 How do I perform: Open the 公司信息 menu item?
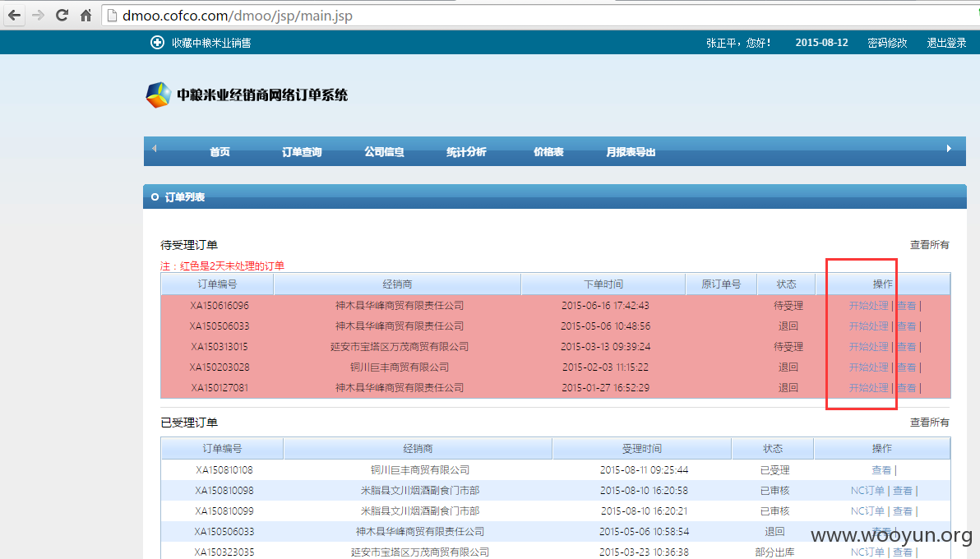385,152
